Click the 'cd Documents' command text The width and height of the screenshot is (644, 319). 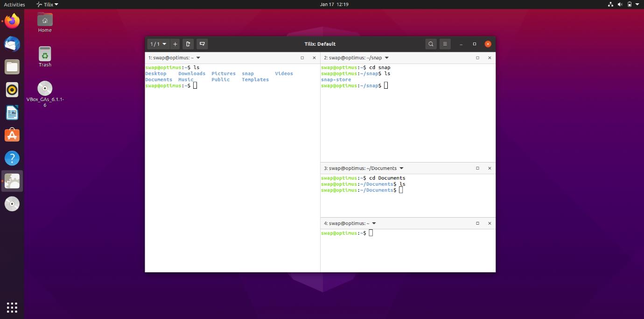point(387,178)
